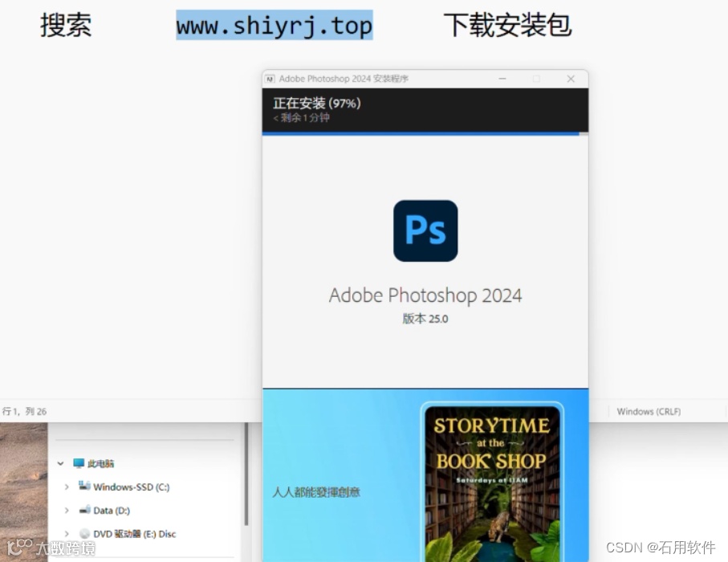Click the Windows (CRLF) status bar entry

pyautogui.click(x=649, y=412)
